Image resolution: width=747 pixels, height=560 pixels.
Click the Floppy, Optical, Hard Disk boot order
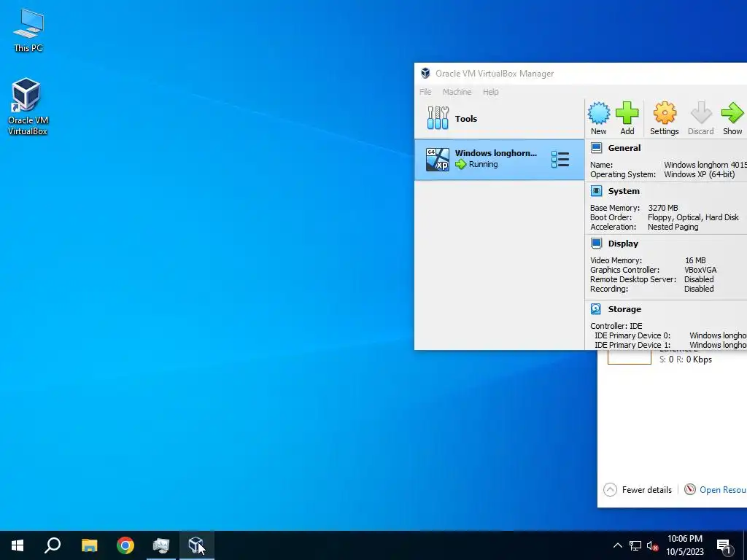pyautogui.click(x=693, y=217)
